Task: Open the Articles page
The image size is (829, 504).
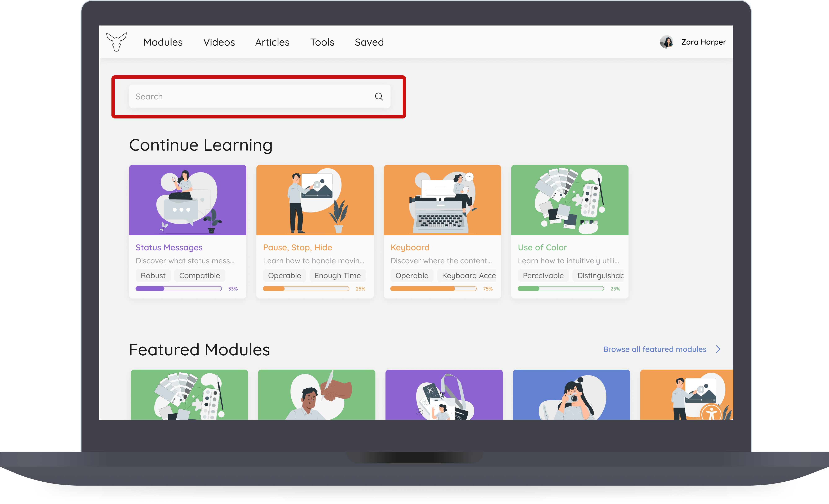Action: (272, 42)
